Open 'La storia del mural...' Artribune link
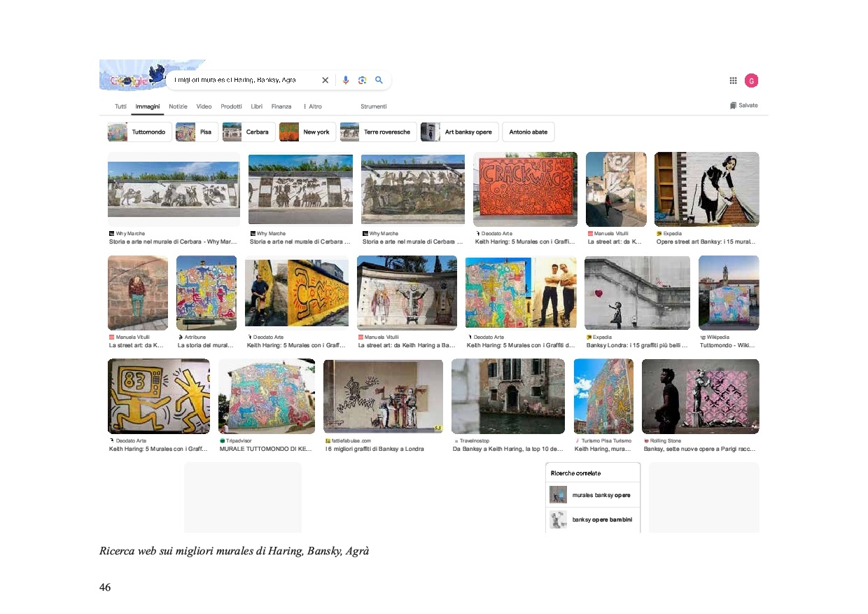This screenshot has height=614, width=868. click(206, 345)
